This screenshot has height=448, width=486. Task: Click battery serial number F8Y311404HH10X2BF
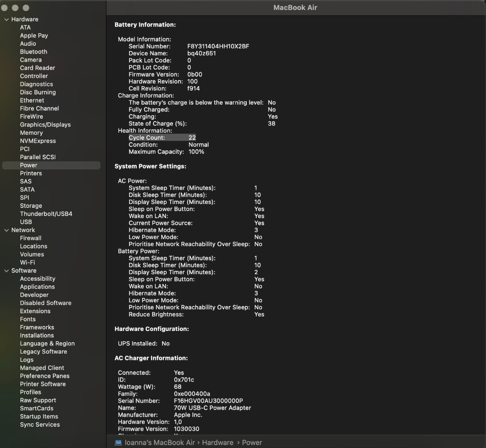[x=218, y=46]
